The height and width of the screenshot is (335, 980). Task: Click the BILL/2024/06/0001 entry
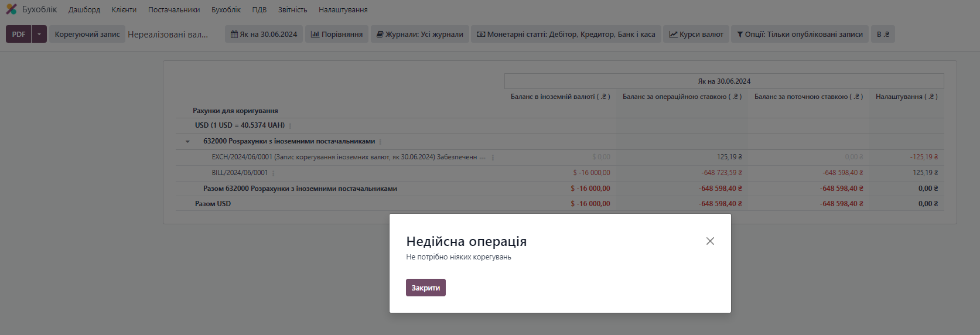point(240,173)
